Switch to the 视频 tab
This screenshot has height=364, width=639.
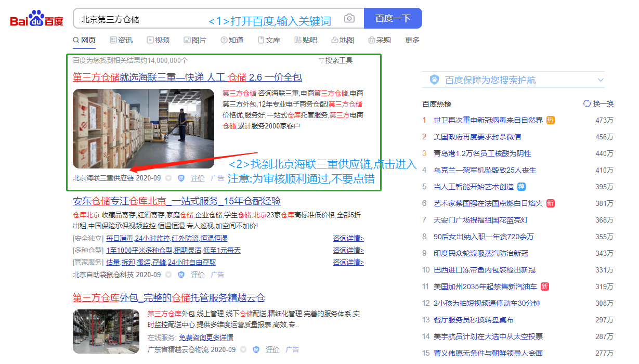point(158,40)
